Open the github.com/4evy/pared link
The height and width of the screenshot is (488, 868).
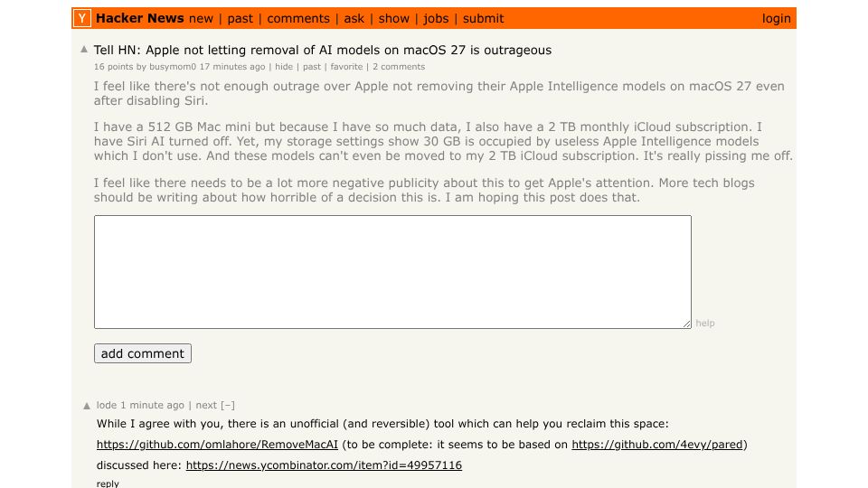click(657, 445)
